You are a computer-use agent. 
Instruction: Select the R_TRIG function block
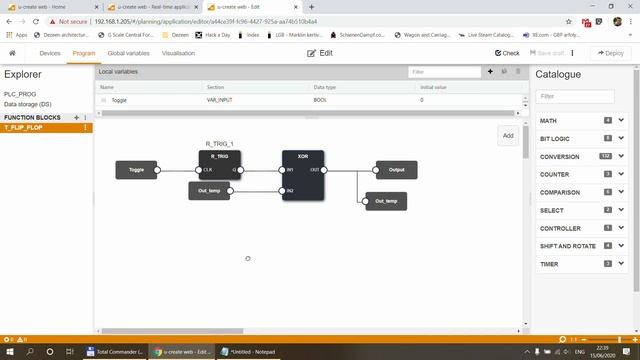pyautogui.click(x=220, y=165)
